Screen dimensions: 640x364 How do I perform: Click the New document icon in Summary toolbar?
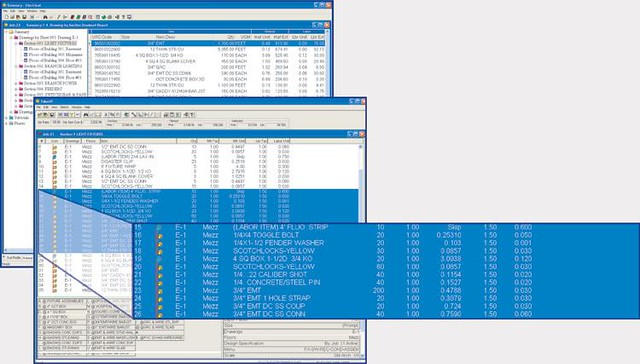[x=7, y=17]
